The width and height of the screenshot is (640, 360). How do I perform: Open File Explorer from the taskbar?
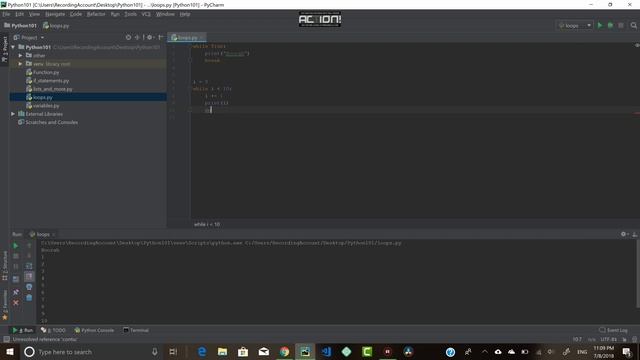pyautogui.click(x=222, y=351)
